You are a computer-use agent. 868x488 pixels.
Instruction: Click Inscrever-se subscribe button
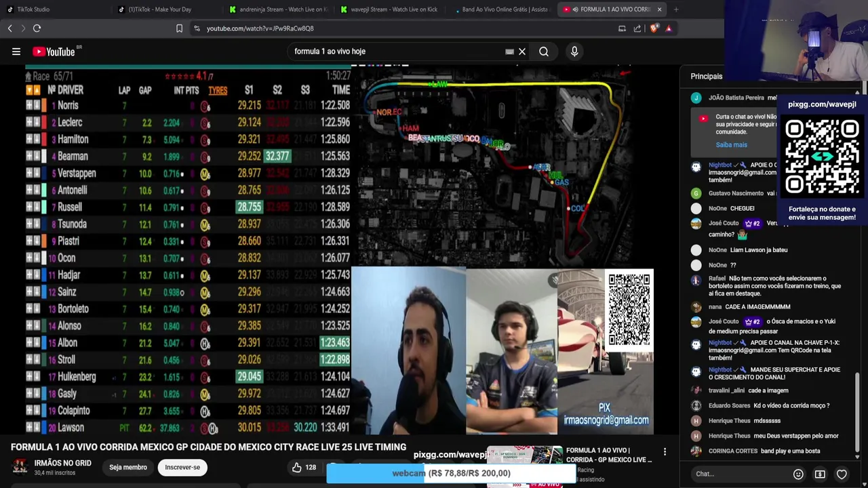[x=182, y=467]
